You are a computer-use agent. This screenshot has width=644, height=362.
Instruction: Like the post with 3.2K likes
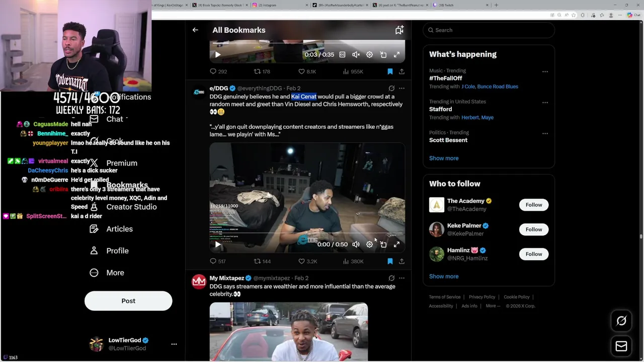307,261
